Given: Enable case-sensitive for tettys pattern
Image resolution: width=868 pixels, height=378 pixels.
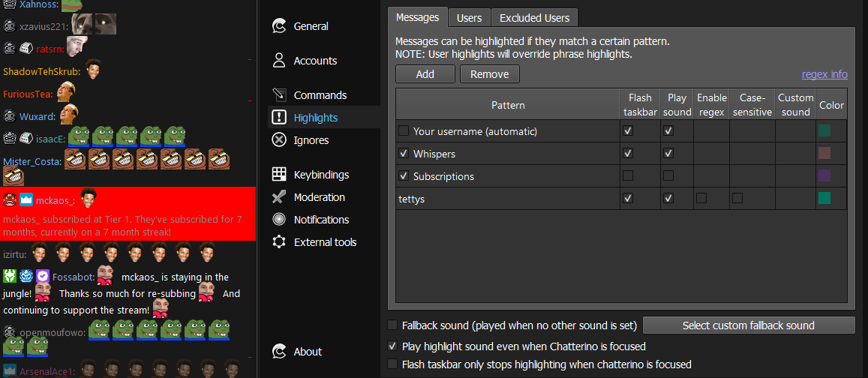Looking at the screenshot, I should point(737,198).
